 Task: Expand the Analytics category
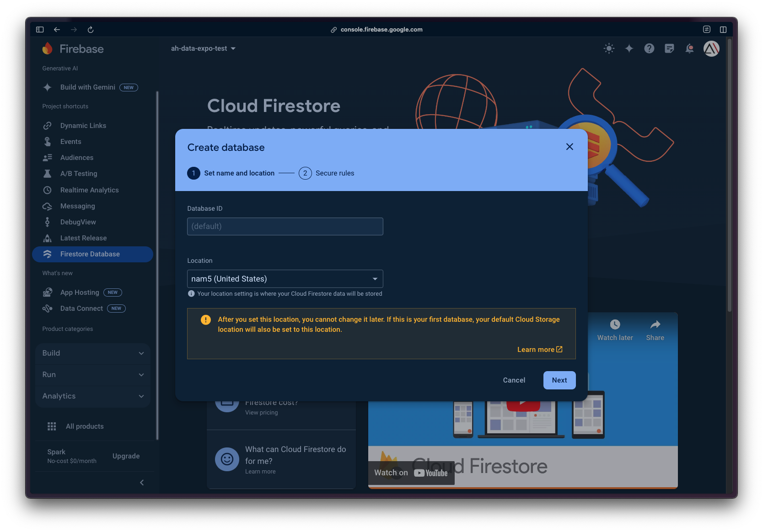[93, 396]
